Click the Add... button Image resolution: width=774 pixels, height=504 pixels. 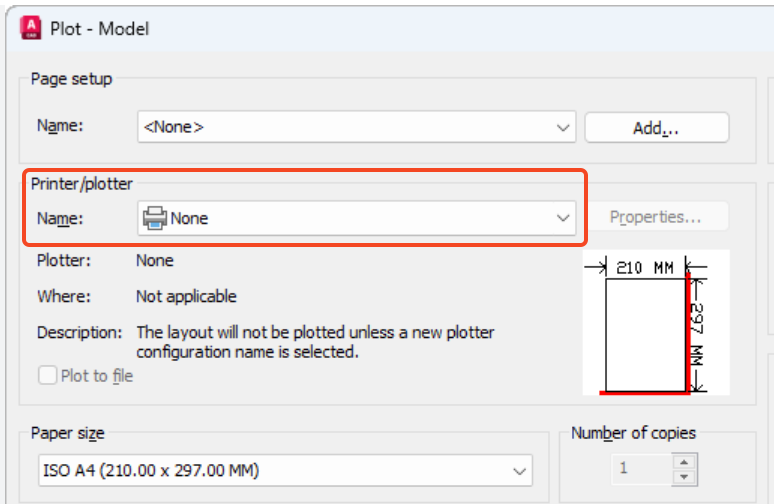[x=656, y=128]
